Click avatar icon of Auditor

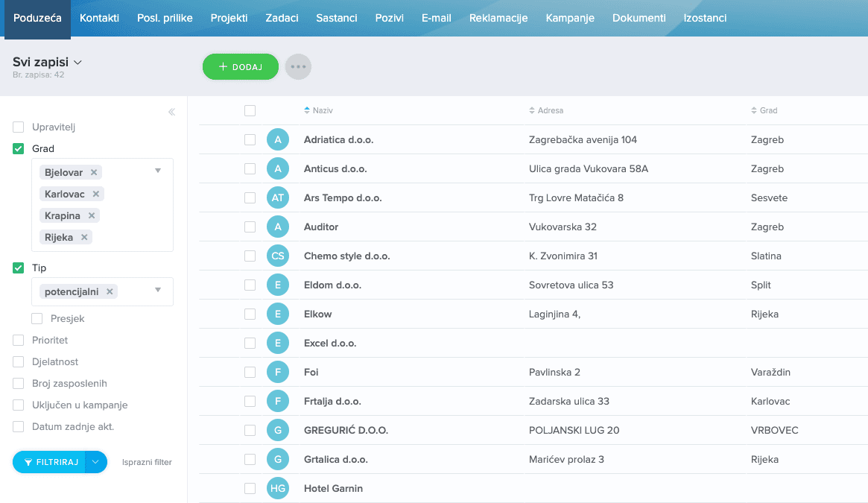[x=278, y=227]
